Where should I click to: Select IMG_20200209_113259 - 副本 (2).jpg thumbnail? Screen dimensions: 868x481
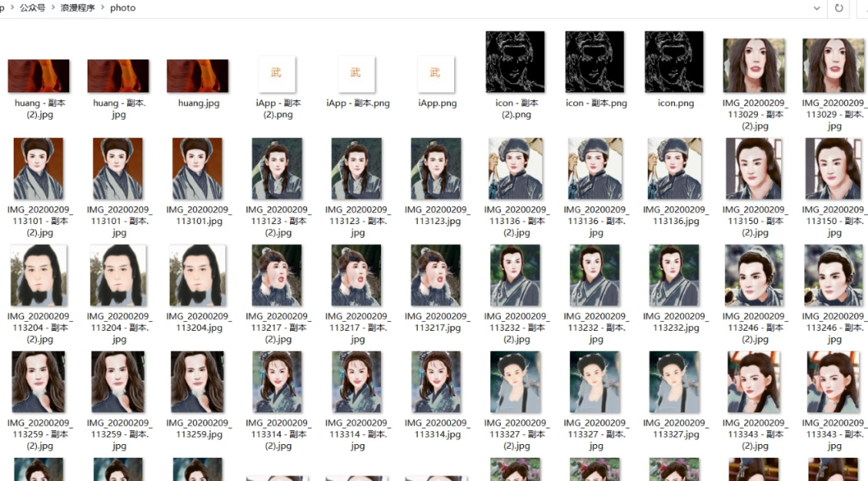pyautogui.click(x=39, y=381)
